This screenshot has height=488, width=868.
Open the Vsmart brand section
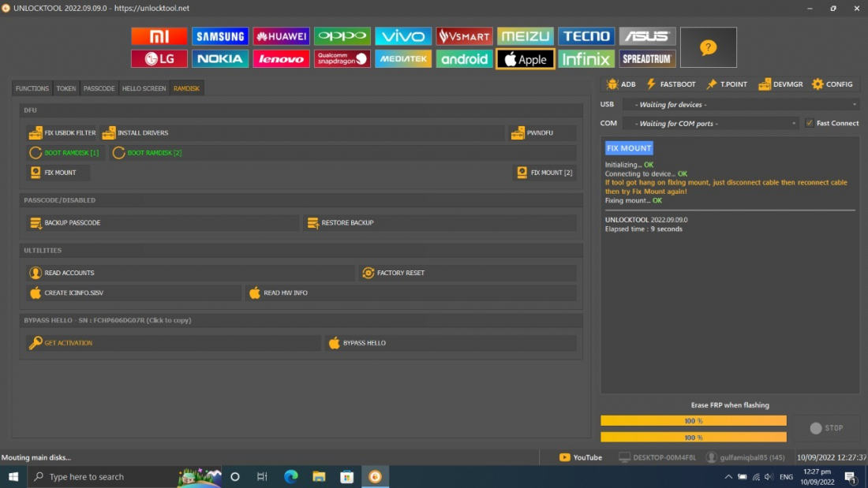pos(464,36)
